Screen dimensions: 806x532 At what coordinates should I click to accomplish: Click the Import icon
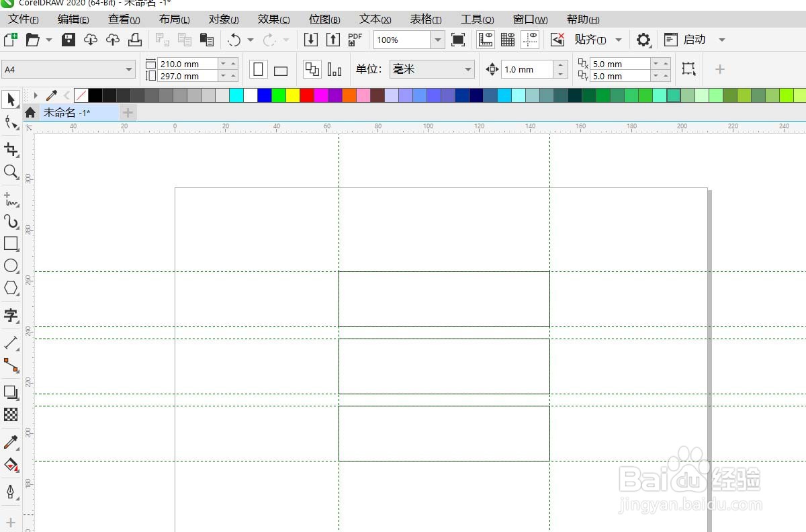(x=310, y=40)
